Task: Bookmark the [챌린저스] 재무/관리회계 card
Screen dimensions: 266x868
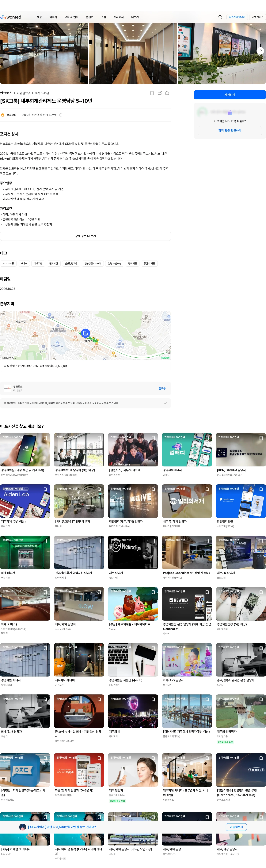Action: [153, 438]
